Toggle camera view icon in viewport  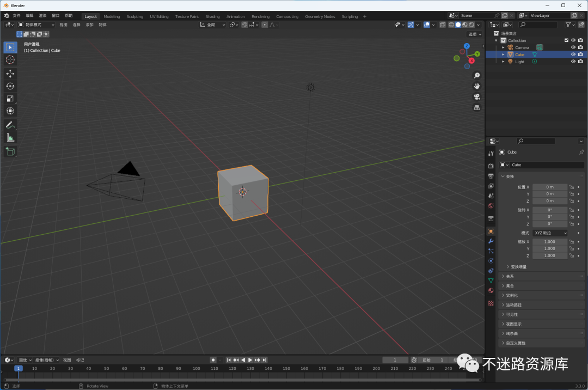(476, 97)
